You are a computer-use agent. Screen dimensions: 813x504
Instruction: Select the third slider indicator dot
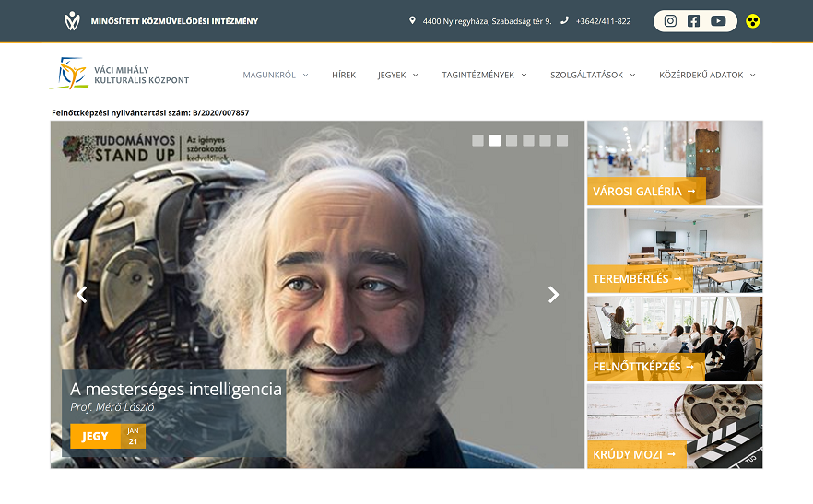[512, 141]
